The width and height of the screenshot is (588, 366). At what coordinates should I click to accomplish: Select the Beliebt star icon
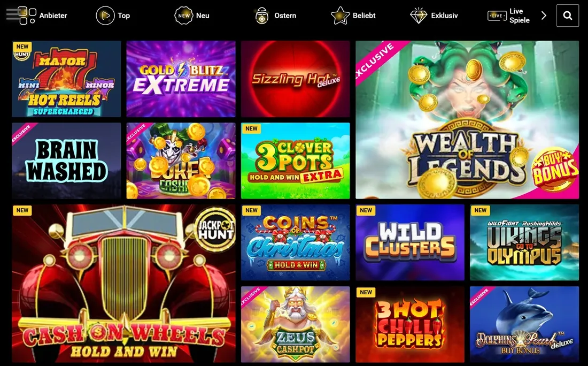coord(340,16)
